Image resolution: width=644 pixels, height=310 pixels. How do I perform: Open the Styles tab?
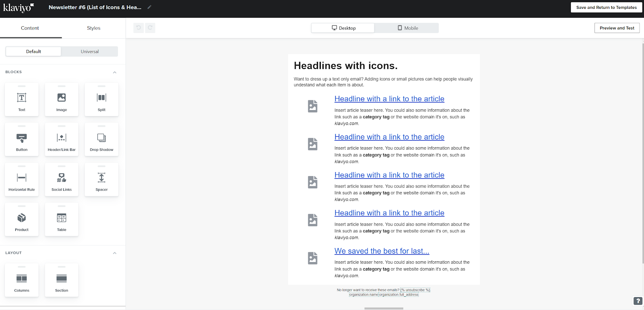tap(93, 28)
